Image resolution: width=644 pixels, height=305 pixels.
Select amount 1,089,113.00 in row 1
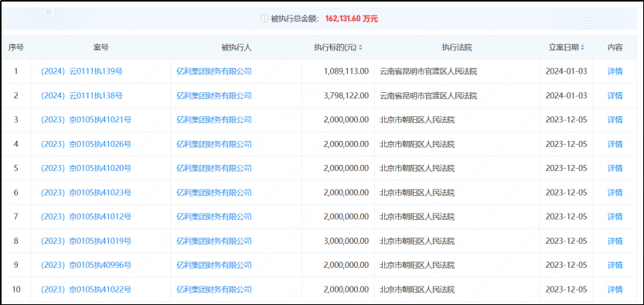point(346,71)
